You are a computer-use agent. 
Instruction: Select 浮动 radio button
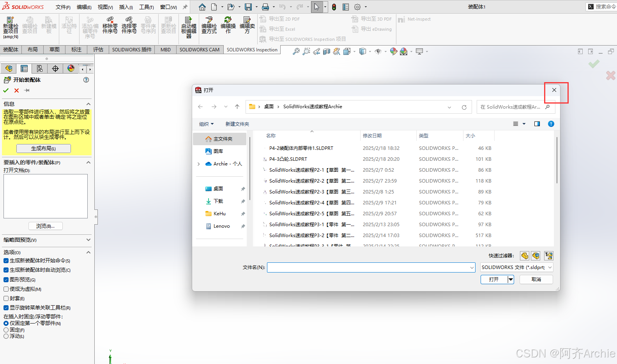(6, 336)
